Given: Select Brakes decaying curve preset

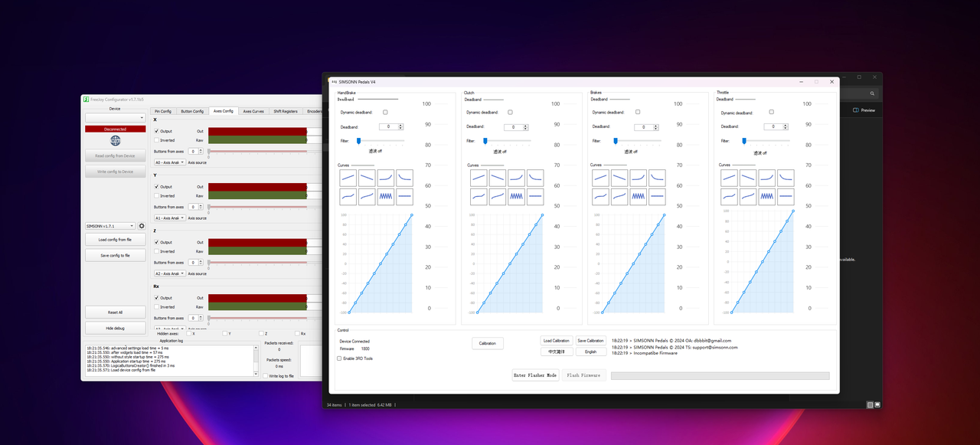Looking at the screenshot, I should 657,178.
